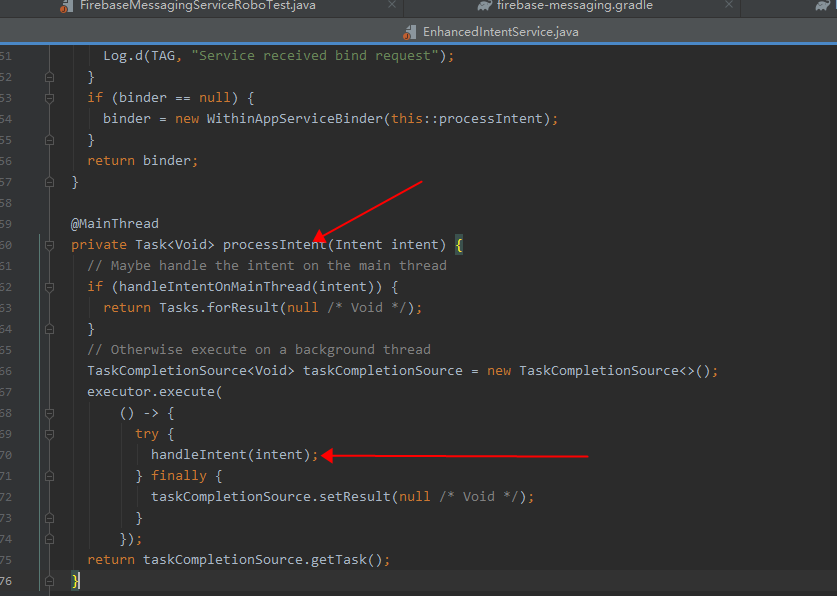837x596 pixels.
Task: Place cursor on the 'Log.d' call
Action: coord(123,55)
